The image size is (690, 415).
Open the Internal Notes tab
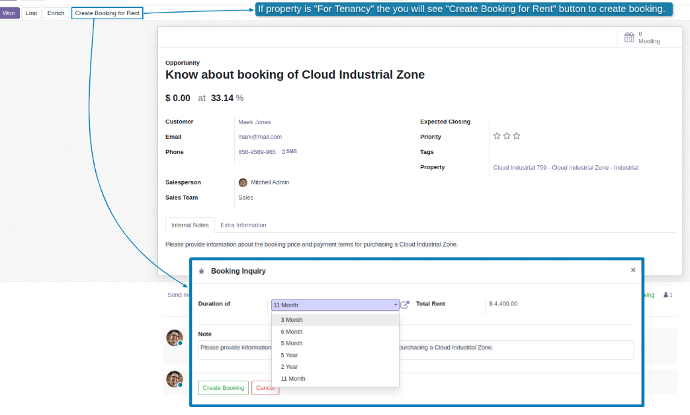(x=188, y=225)
